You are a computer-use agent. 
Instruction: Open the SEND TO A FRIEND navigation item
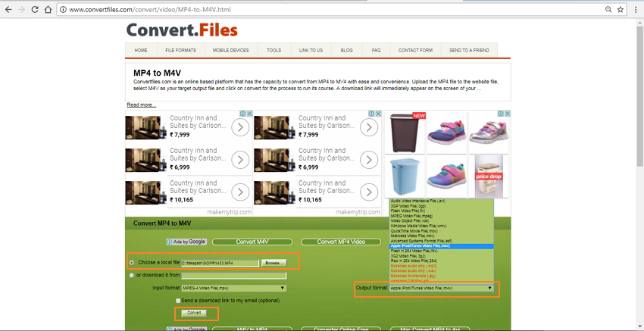(469, 50)
